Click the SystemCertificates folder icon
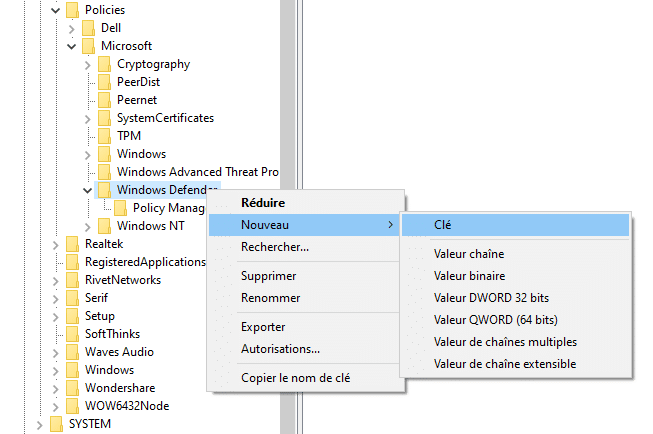 tap(104, 118)
